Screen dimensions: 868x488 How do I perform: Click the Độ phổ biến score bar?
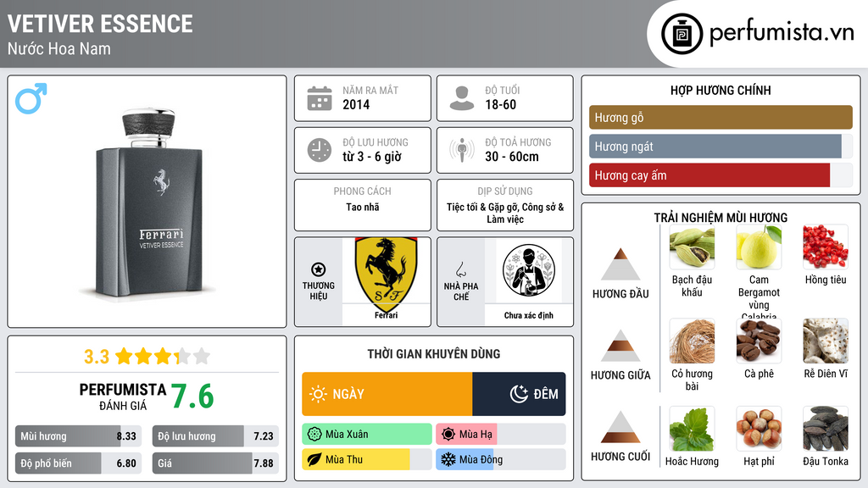click(78, 463)
